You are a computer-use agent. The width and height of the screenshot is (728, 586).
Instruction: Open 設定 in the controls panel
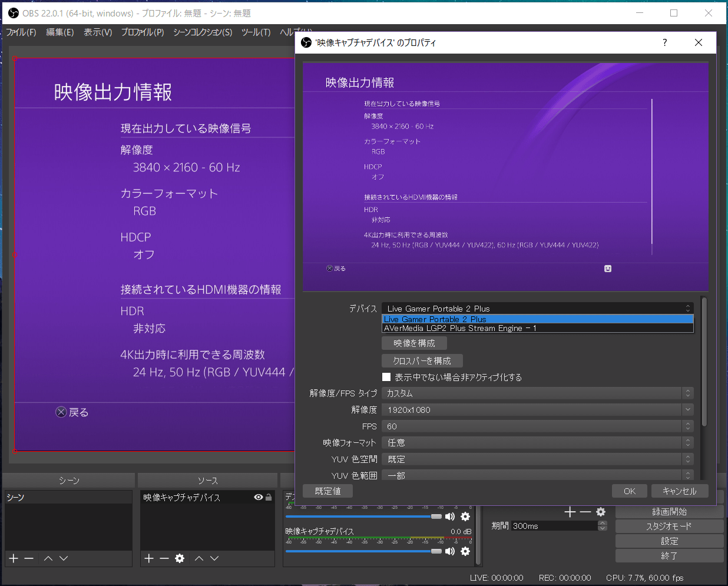tap(670, 541)
